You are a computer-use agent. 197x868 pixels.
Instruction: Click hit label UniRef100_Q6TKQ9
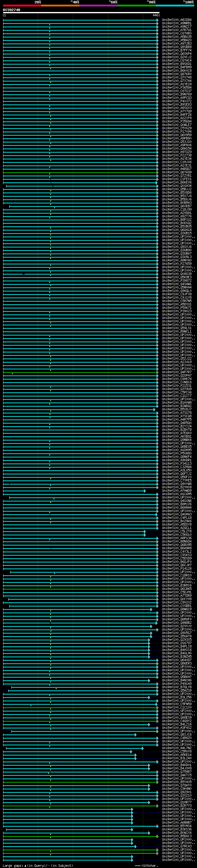(176, 172)
